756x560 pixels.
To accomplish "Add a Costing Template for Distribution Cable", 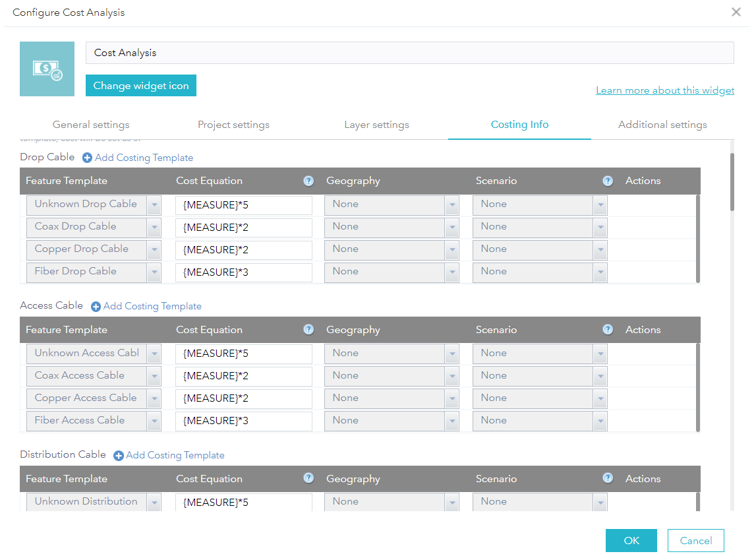I will pos(169,455).
